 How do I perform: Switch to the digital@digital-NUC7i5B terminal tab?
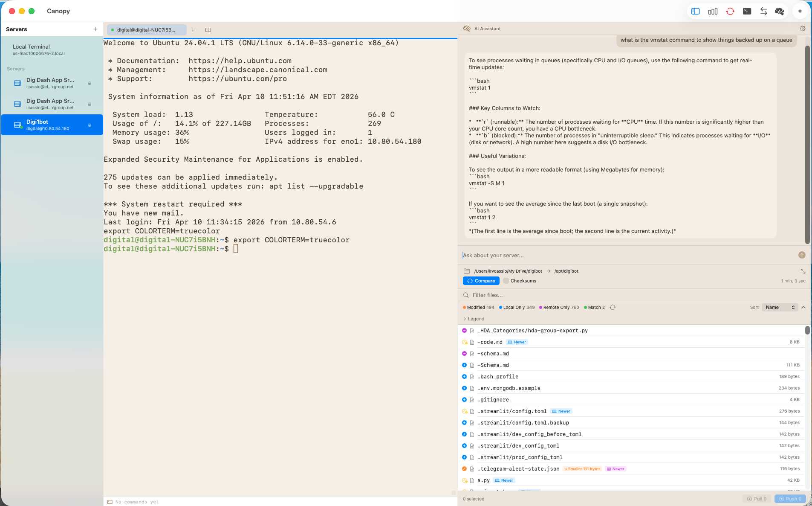(147, 30)
